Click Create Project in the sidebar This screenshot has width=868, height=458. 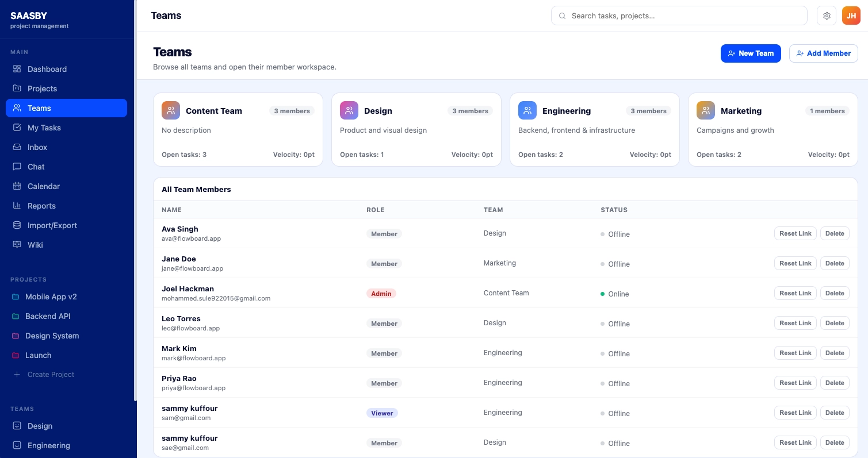pyautogui.click(x=51, y=374)
